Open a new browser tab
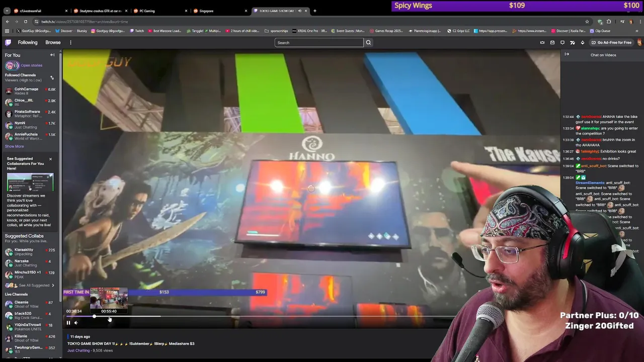The height and width of the screenshot is (362, 644). 314,11
